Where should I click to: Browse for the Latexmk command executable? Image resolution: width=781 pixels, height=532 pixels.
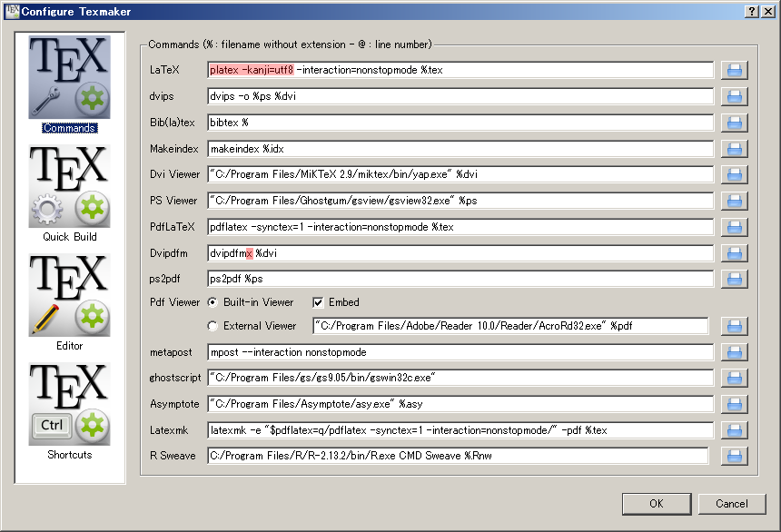[734, 430]
